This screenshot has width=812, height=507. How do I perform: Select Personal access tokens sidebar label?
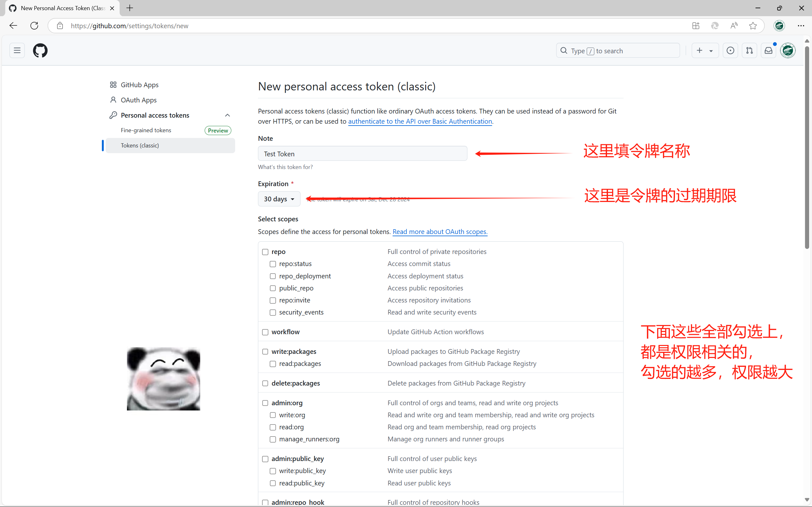tap(155, 115)
